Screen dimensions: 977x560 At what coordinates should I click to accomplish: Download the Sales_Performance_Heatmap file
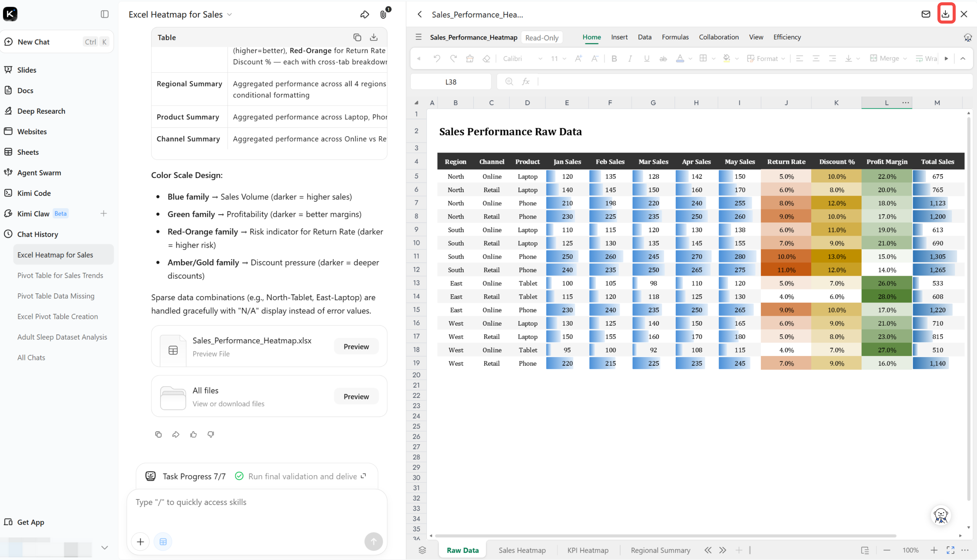pyautogui.click(x=946, y=14)
